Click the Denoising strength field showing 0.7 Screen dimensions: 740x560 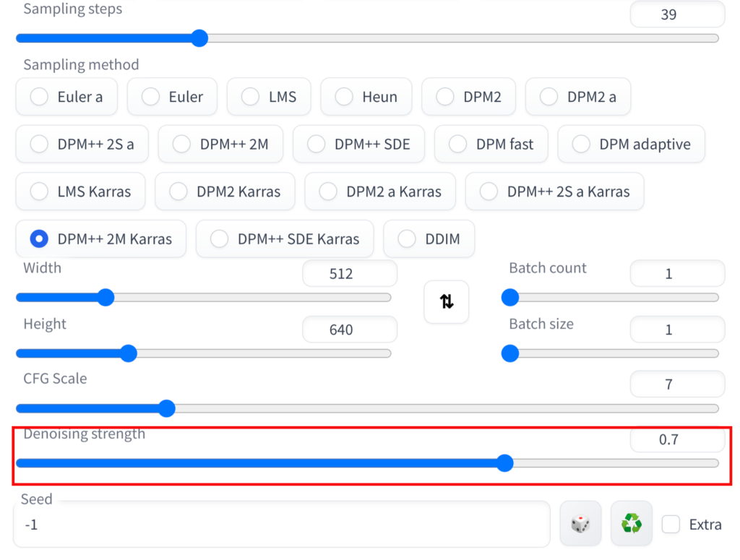(677, 439)
